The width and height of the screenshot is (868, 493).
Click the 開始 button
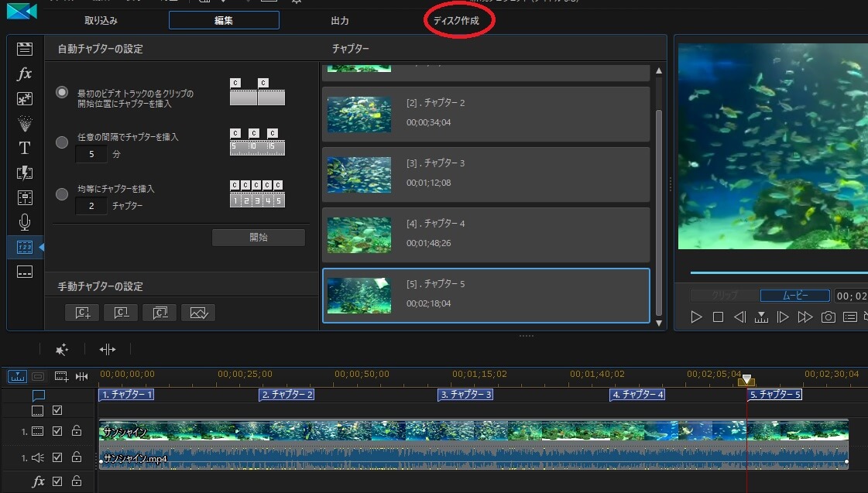pos(259,238)
